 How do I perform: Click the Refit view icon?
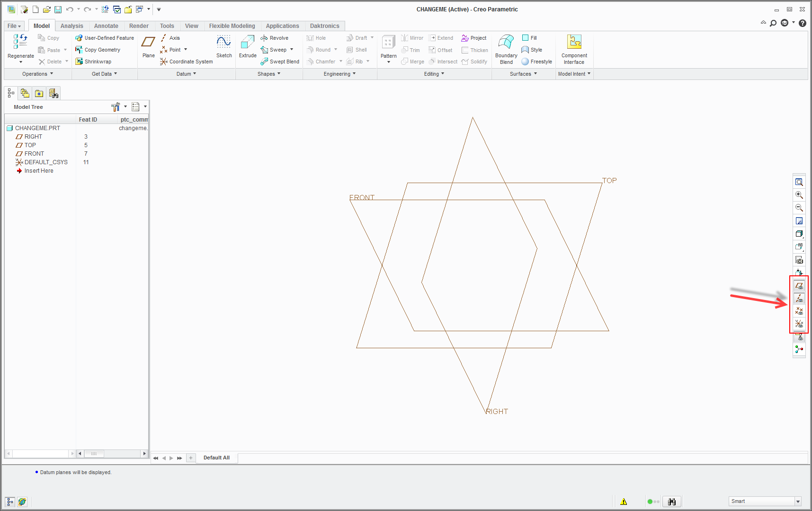799,182
